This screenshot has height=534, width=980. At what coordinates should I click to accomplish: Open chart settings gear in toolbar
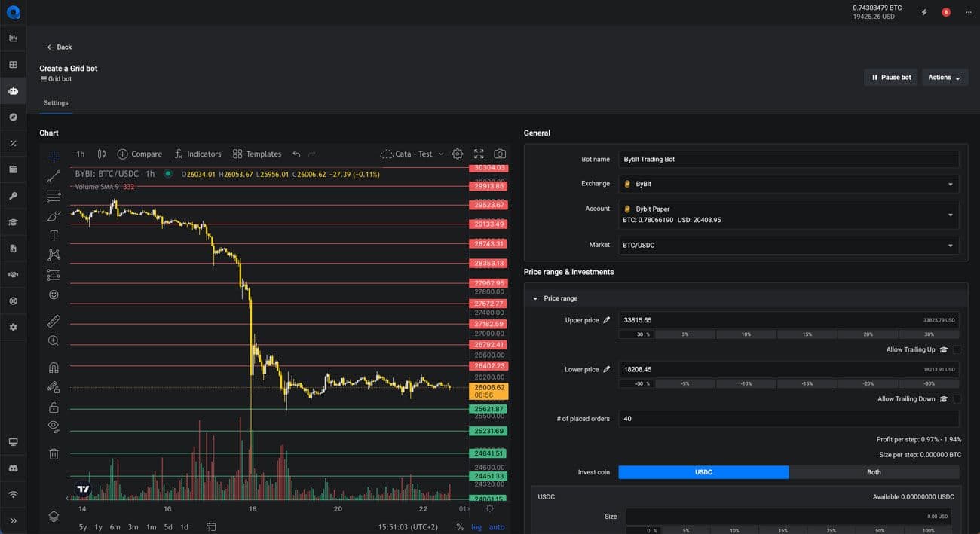[458, 154]
